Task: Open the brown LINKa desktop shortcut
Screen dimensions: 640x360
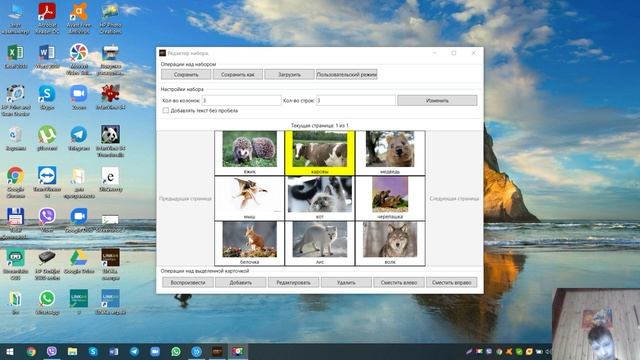Action: 110,264
